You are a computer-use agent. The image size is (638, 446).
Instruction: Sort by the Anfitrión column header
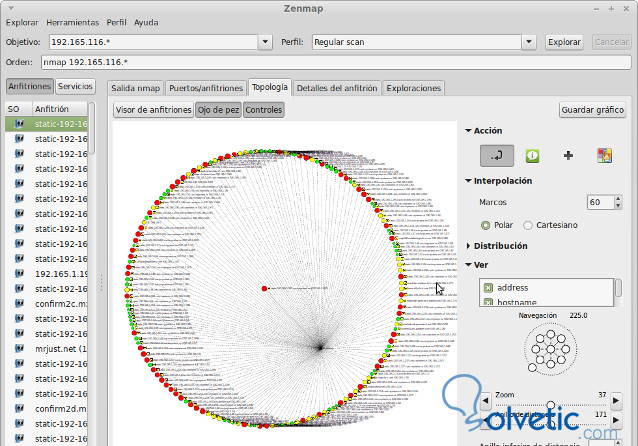pyautogui.click(x=60, y=109)
